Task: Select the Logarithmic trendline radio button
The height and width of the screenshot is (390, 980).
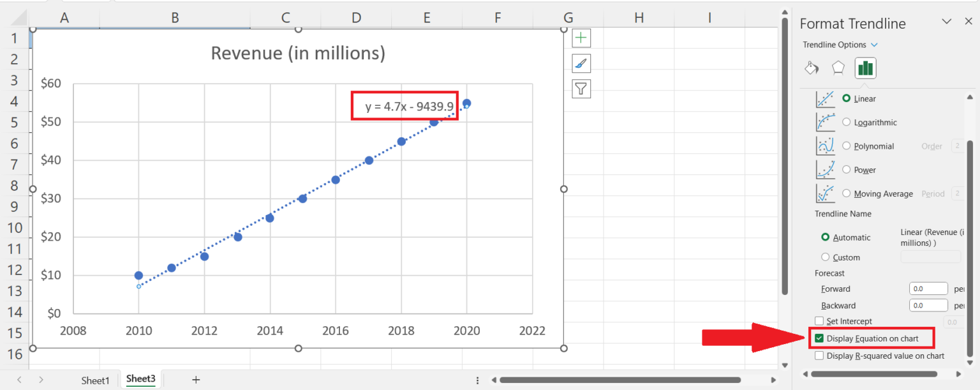Action: [x=847, y=122]
